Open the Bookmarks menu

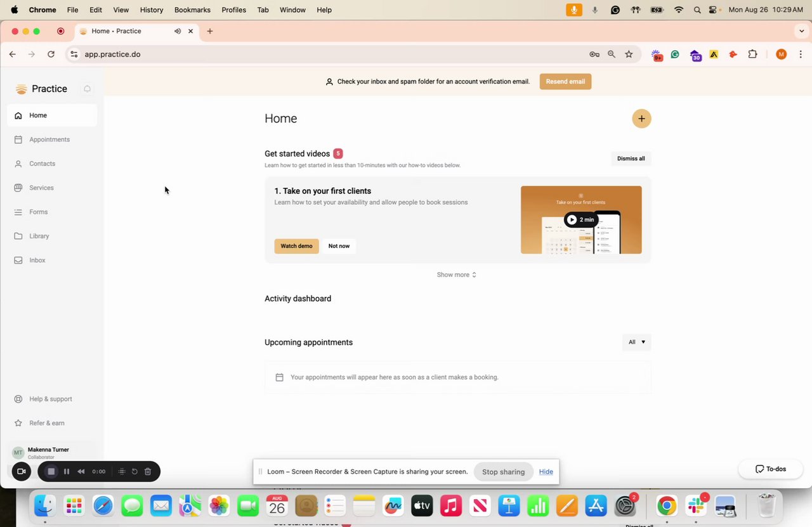click(x=192, y=10)
